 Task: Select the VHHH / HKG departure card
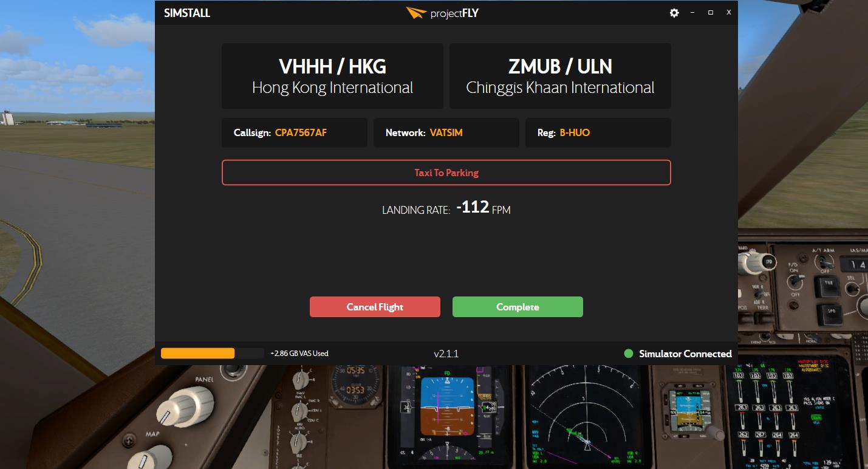[x=332, y=76]
